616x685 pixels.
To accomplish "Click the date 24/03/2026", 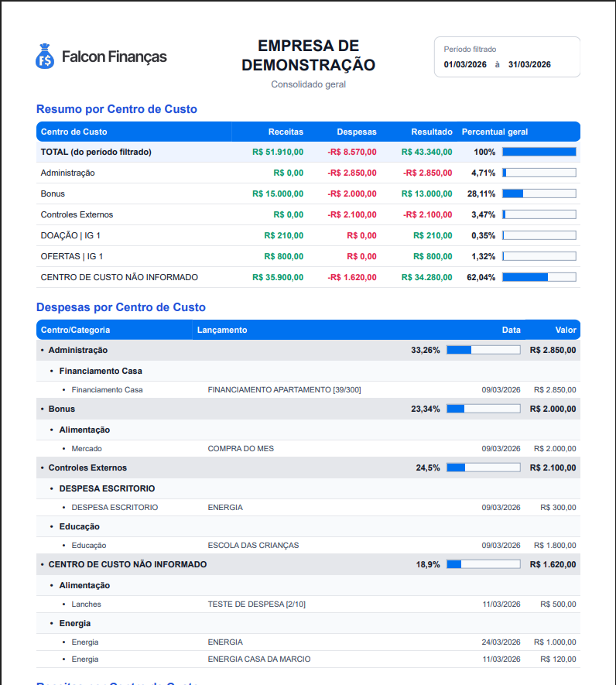I will pyautogui.click(x=501, y=642).
